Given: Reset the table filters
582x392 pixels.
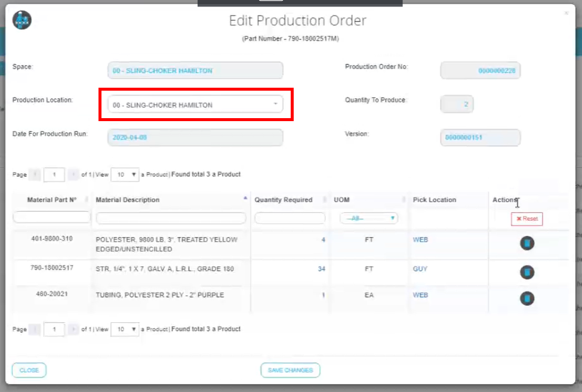Looking at the screenshot, I should (526, 219).
